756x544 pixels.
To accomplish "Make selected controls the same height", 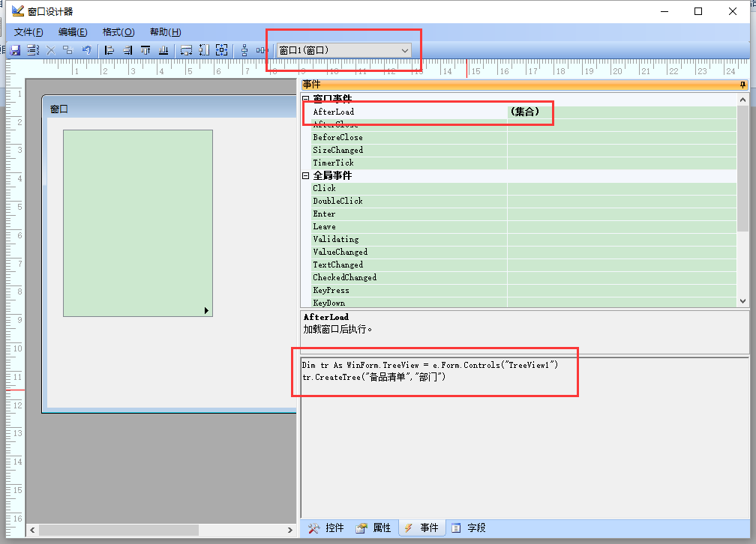I will coord(205,50).
